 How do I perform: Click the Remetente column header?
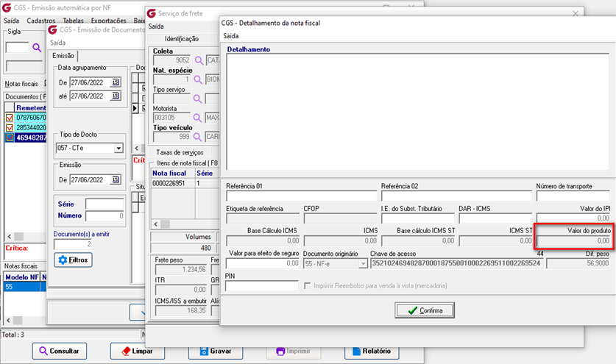(31, 107)
